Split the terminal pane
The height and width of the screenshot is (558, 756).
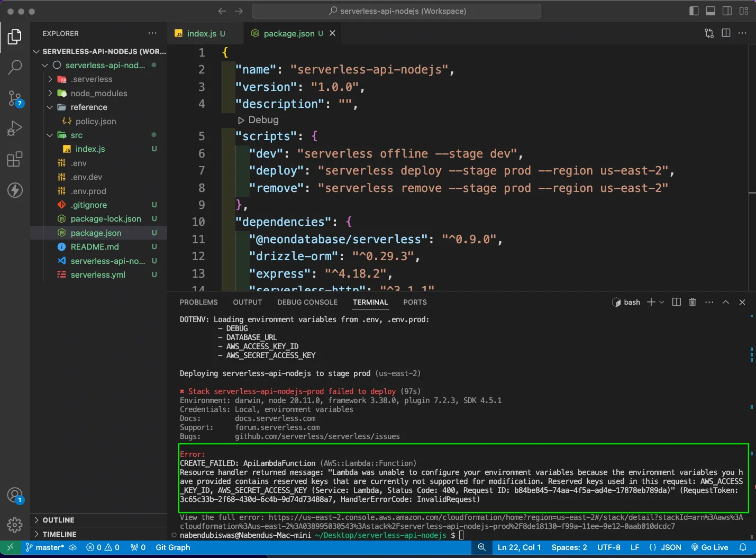676,302
